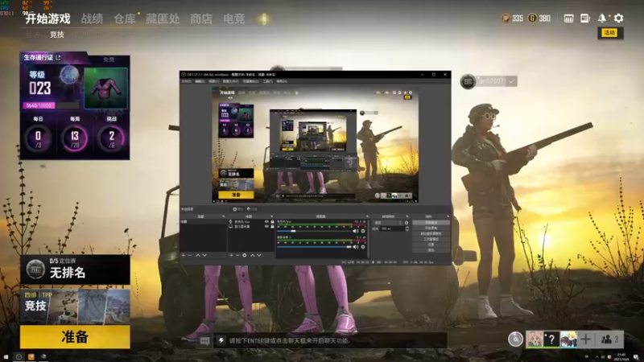This screenshot has width=644, height=362.
Task: Mute the 麦克风/Aux mixer channel speaker
Action: coord(355,231)
